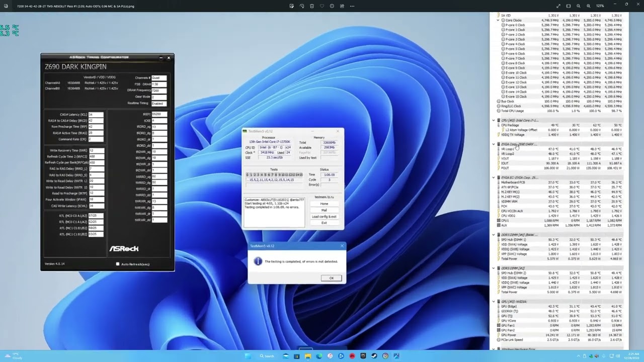Open the file info icon in Photos toolbar

(x=332, y=6)
